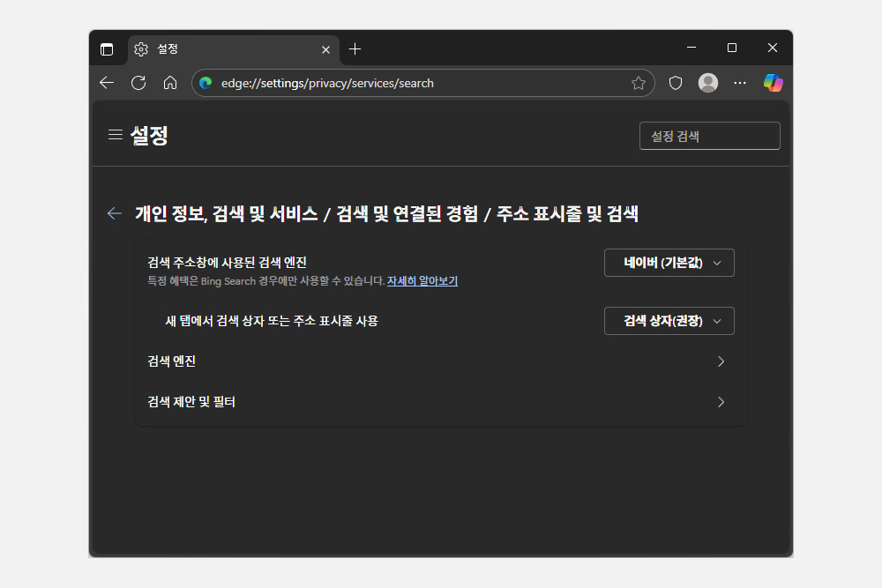Toggle the settings hamburger menu

[116, 135]
